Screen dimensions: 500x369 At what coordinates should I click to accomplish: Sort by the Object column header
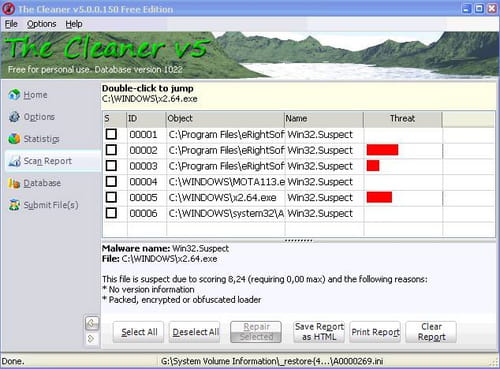225,119
